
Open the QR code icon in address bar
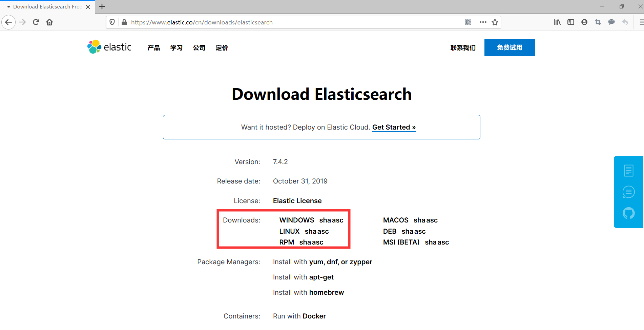coord(468,22)
